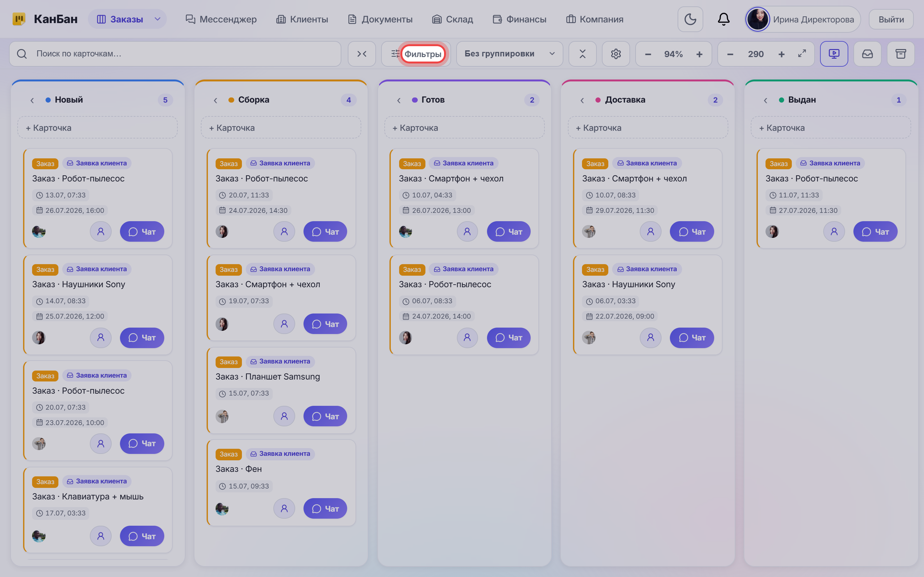Screen dimensions: 924x577
Task: Toggle dark mode with the moon icon
Action: coord(690,19)
